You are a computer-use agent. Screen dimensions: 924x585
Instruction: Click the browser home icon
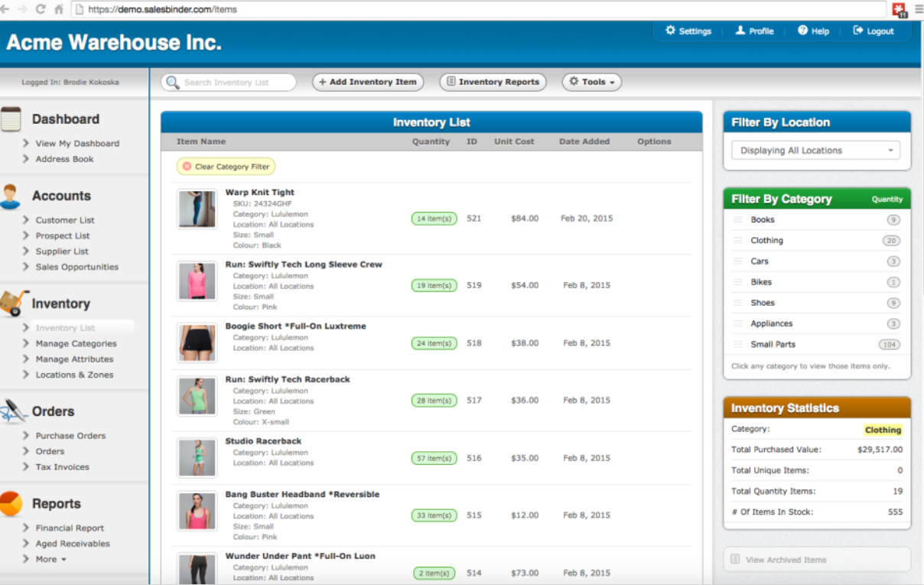coord(59,10)
